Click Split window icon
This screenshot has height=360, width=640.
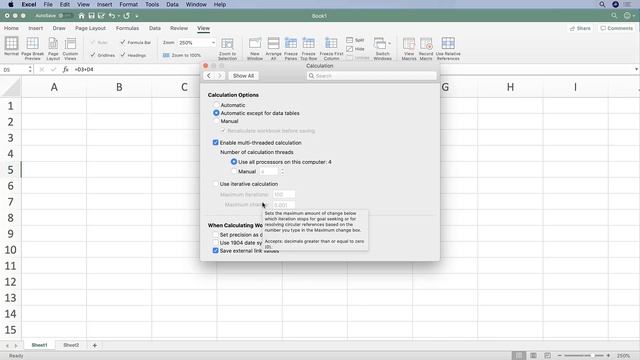[x=349, y=40]
